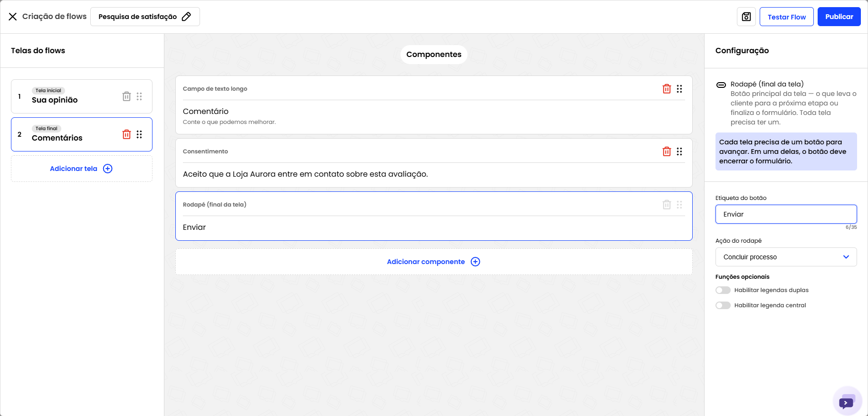Image resolution: width=868 pixels, height=416 pixels.
Task: Open the chat support bubble icon
Action: point(847,401)
